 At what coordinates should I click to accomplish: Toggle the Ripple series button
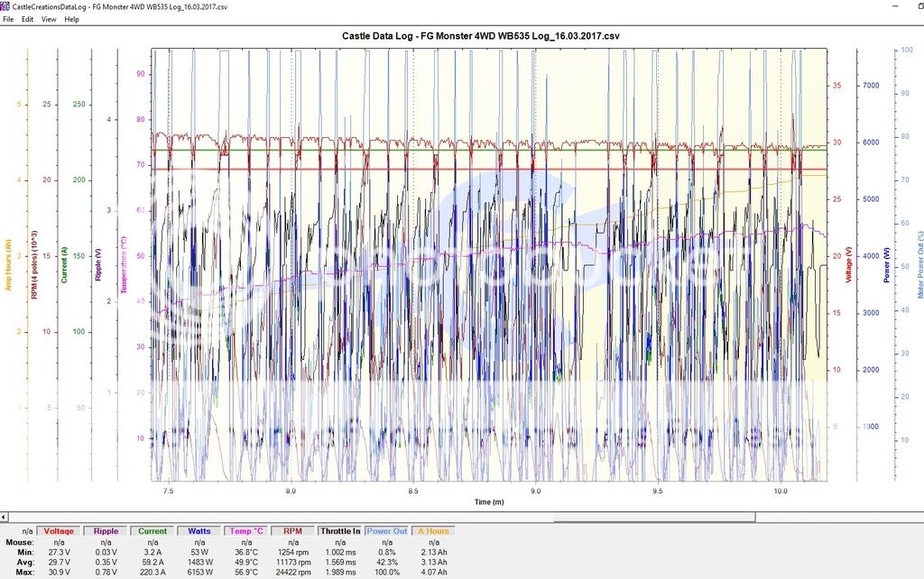(x=106, y=531)
